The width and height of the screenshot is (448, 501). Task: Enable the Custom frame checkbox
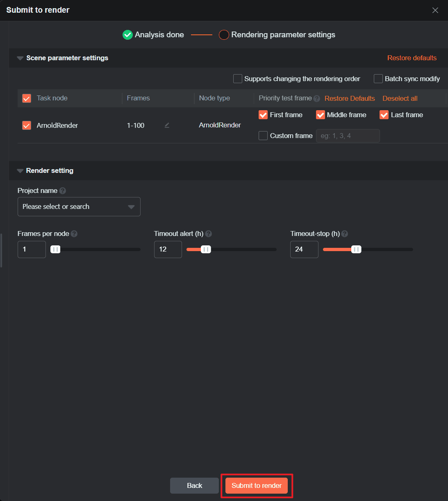pos(263,136)
